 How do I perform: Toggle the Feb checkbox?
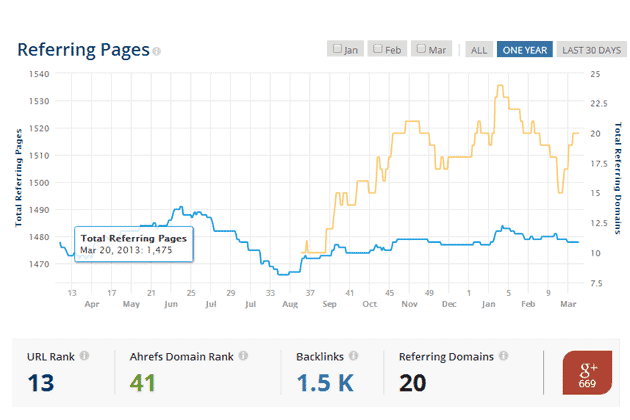[377, 48]
